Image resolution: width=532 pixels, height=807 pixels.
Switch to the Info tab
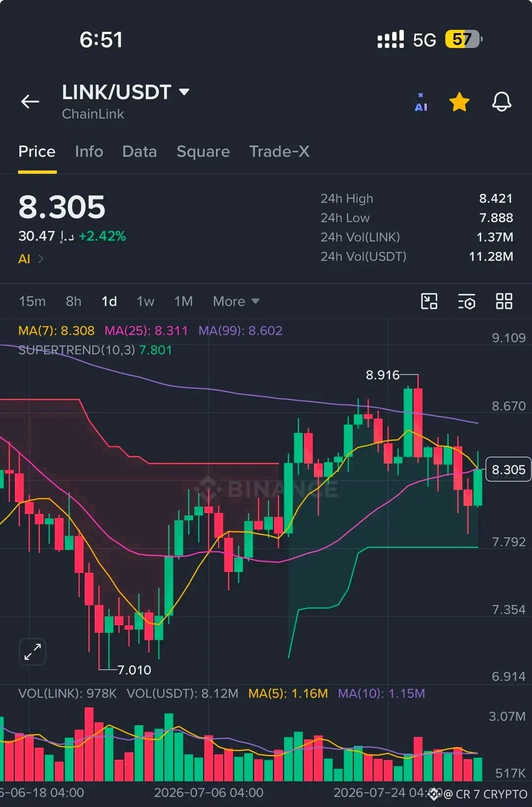89,152
